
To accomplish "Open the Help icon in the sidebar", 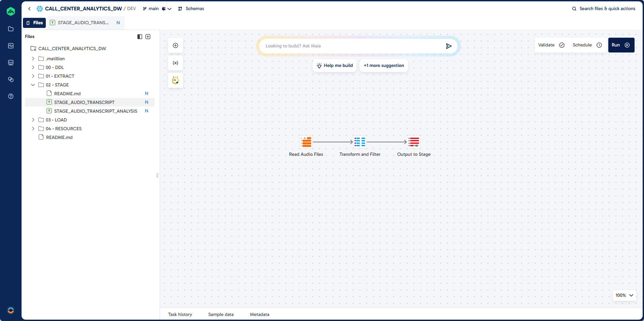I will (x=11, y=96).
